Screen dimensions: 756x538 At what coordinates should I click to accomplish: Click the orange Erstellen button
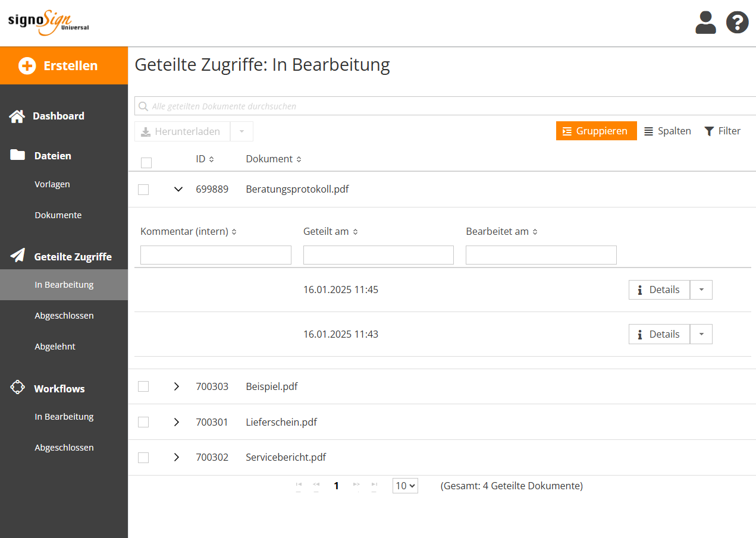[x=64, y=65]
